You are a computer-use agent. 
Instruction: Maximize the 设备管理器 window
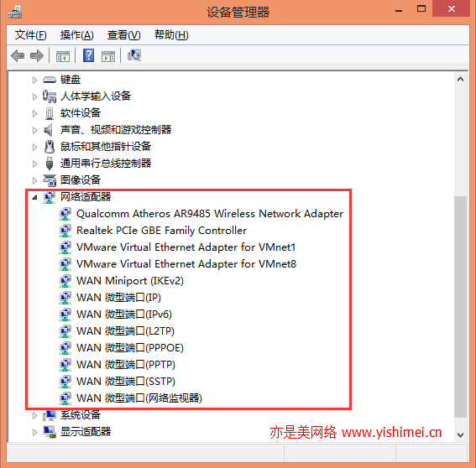421,9
